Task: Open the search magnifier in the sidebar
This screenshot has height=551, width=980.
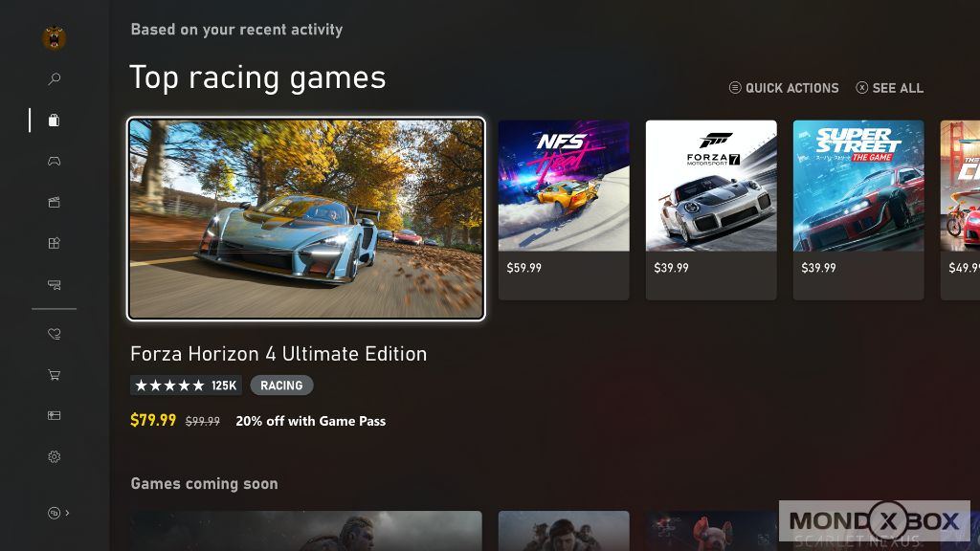Action: click(55, 78)
